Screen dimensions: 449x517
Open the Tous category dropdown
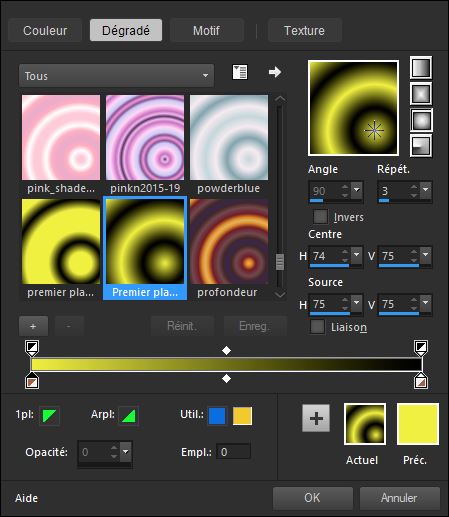click(x=117, y=76)
